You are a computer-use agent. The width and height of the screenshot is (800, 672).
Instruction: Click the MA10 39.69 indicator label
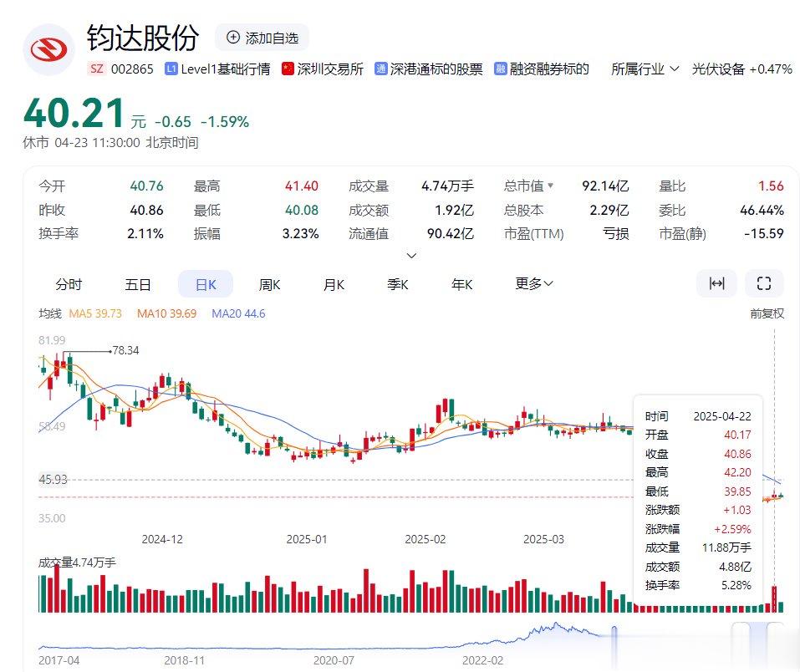point(167,313)
